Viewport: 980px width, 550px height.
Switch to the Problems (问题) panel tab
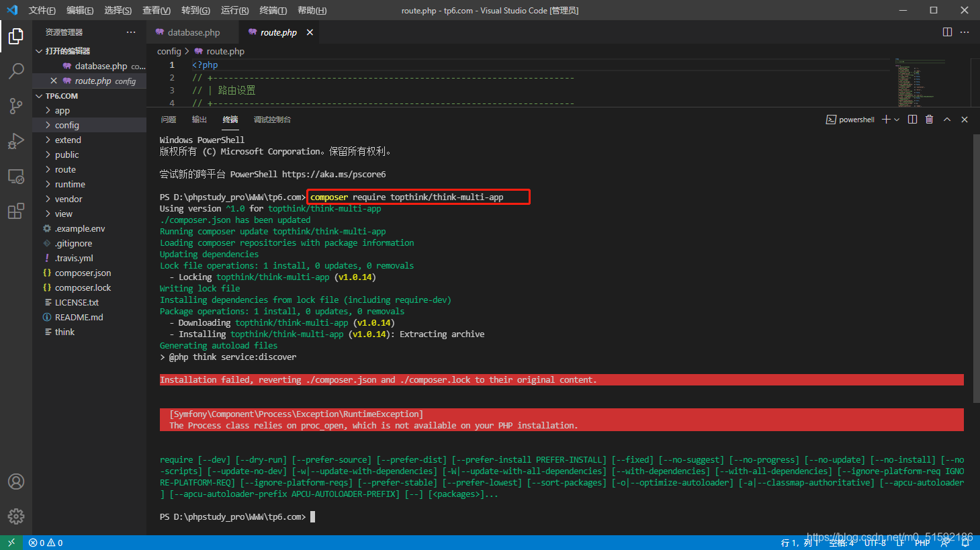[169, 120]
